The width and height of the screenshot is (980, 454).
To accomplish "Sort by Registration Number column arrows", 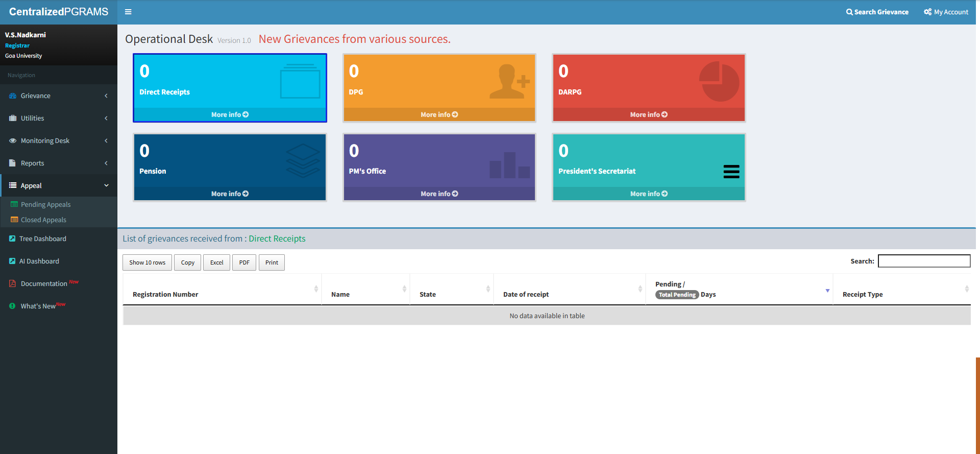I will click(x=316, y=289).
